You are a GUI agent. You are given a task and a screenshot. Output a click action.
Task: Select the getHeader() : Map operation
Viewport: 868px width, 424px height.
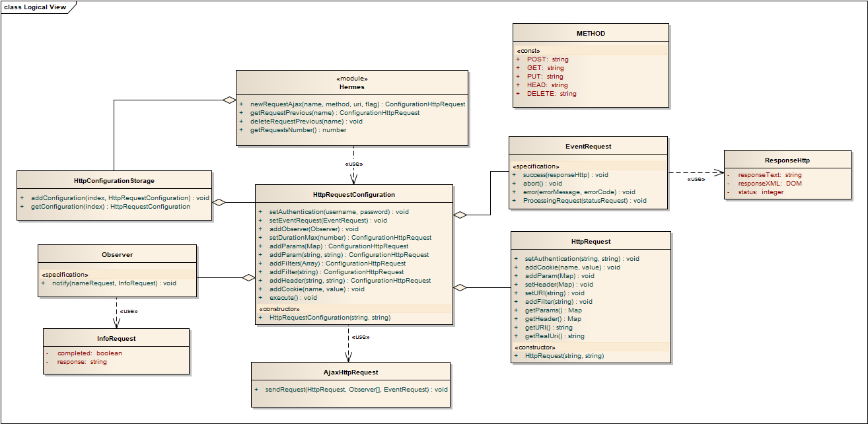point(554,319)
